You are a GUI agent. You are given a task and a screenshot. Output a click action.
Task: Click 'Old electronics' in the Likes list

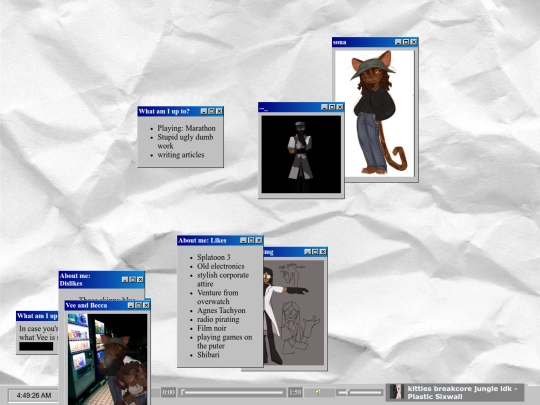(x=220, y=266)
